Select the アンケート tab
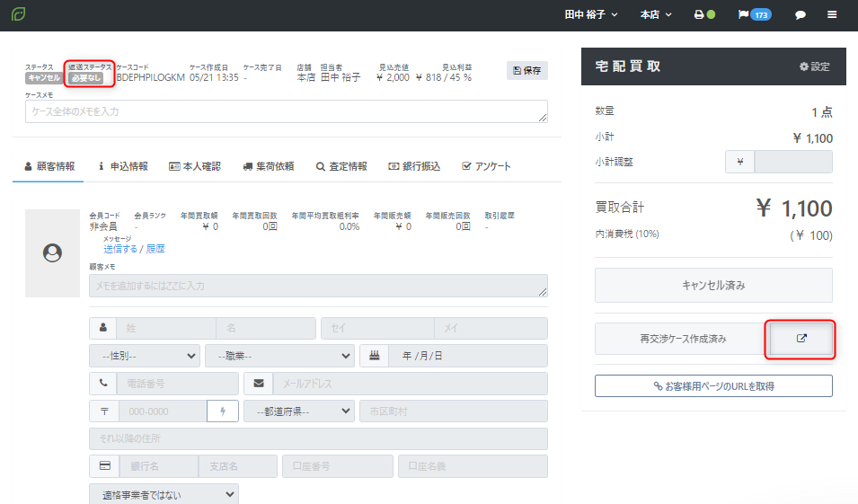This screenshot has height=504, width=858. (486, 166)
